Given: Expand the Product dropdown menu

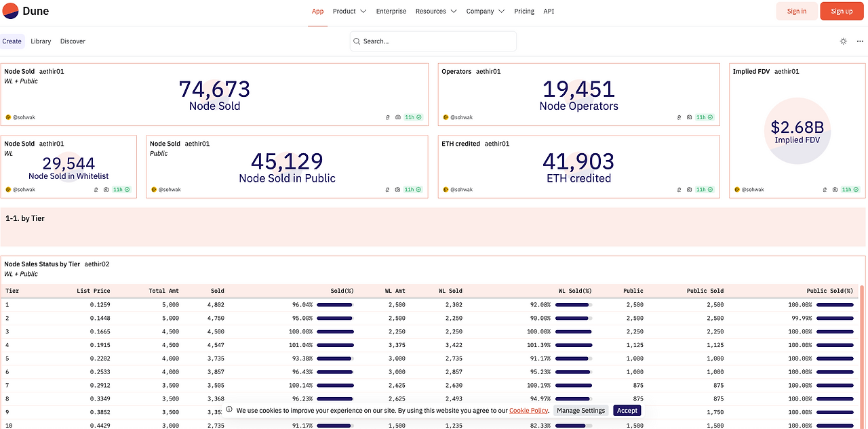Looking at the screenshot, I should point(350,12).
